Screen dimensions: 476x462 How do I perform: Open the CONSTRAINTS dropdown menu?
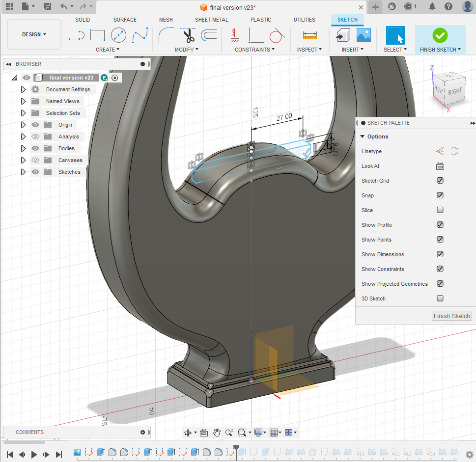pos(254,50)
